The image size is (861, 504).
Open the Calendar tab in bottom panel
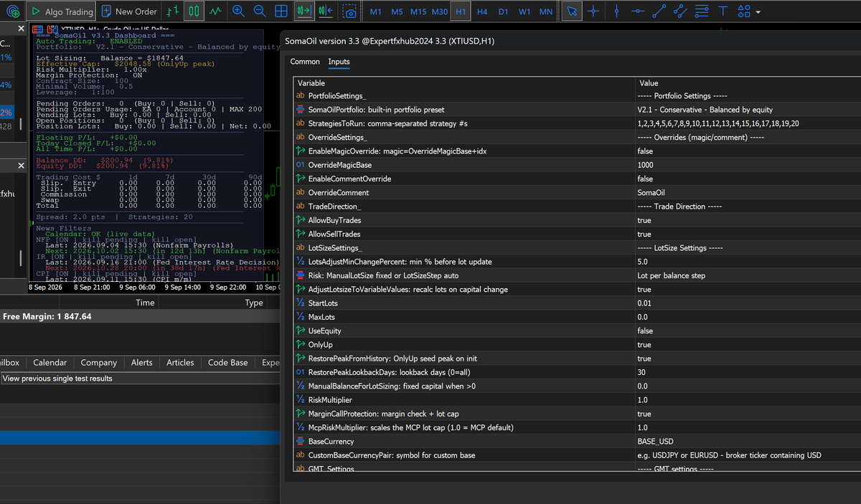50,363
